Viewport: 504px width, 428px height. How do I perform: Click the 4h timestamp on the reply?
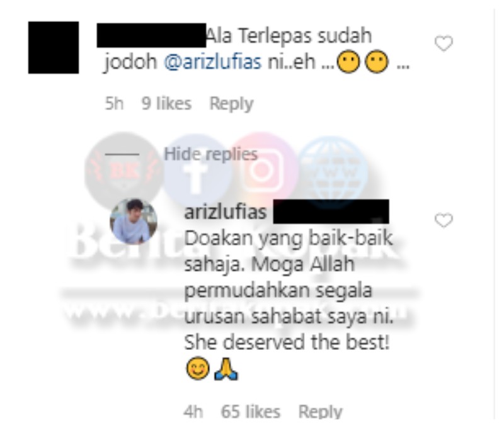pyautogui.click(x=193, y=411)
